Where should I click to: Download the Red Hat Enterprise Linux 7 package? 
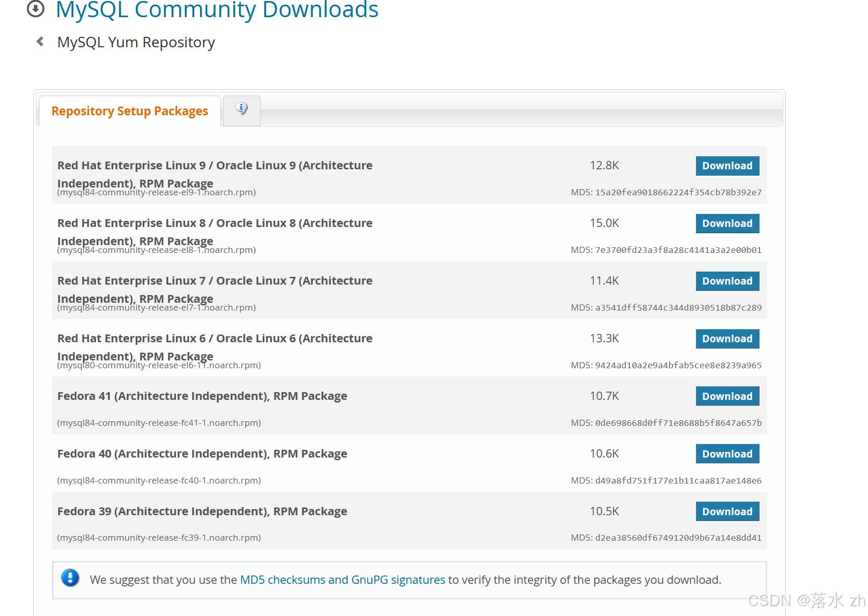pos(727,281)
